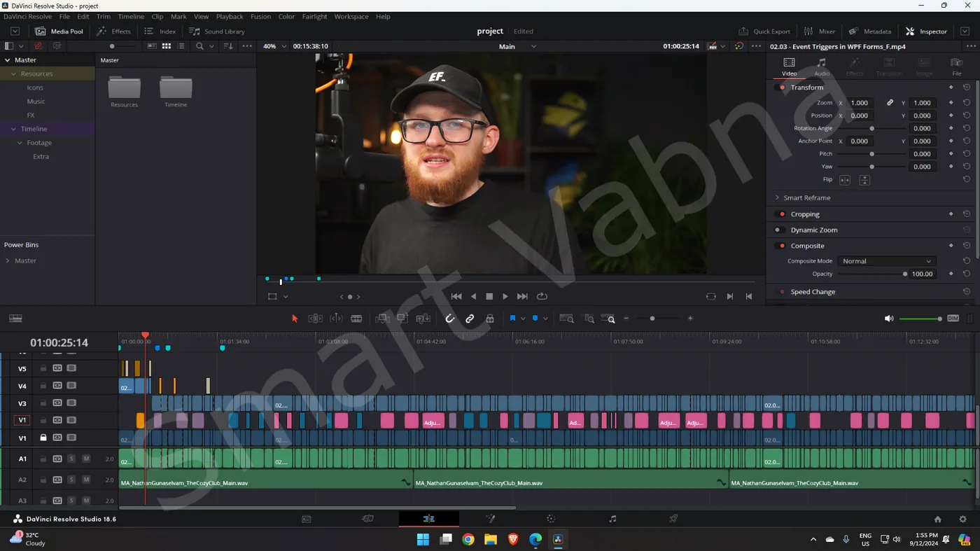Open Project Manager home icon
This screenshot has height=551, width=980.
[938, 519]
